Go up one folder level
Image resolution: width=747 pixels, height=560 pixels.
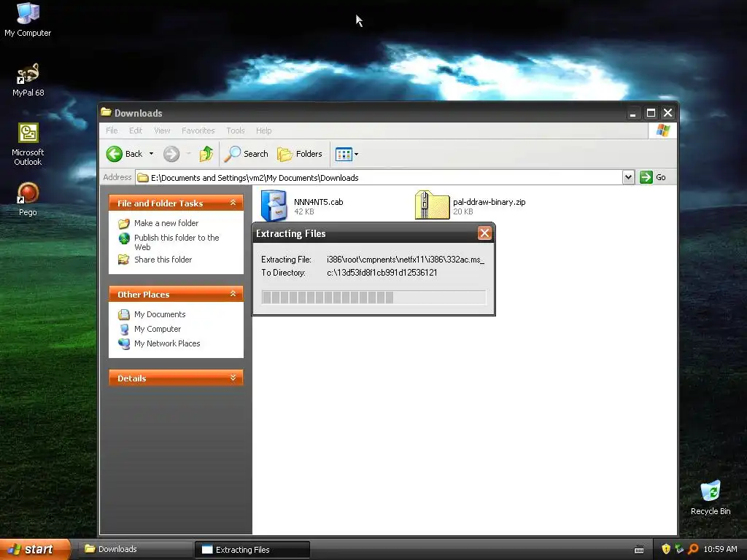pos(206,154)
